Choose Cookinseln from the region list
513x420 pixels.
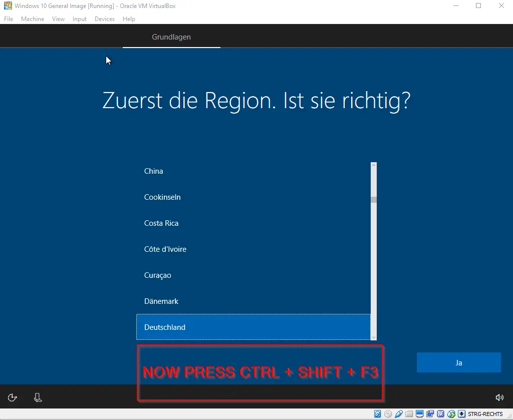tap(253, 197)
